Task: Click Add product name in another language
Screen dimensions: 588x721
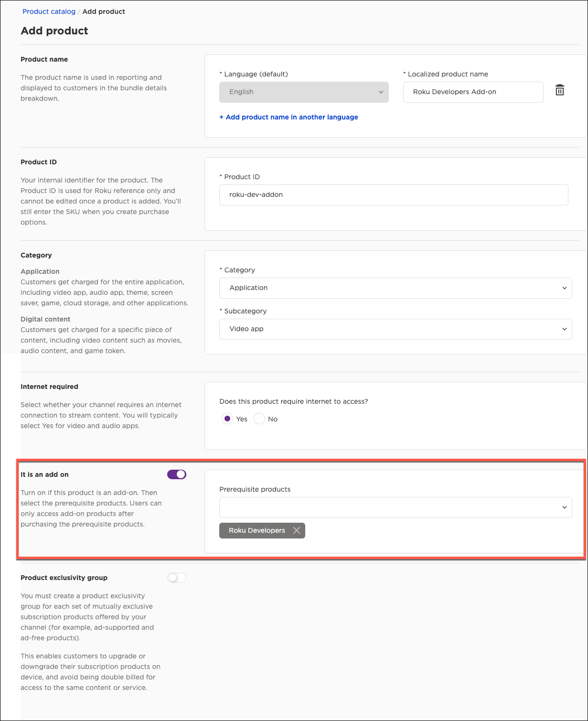Action: [289, 117]
